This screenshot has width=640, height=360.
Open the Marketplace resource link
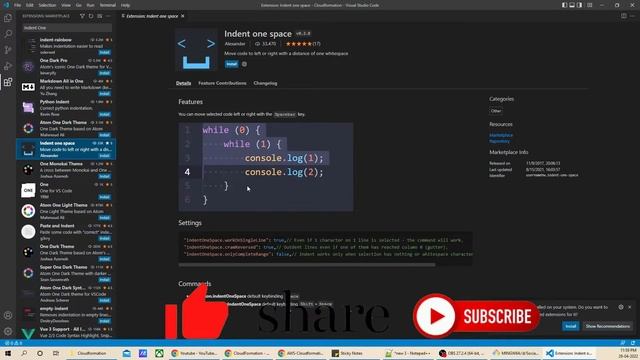pyautogui.click(x=501, y=135)
